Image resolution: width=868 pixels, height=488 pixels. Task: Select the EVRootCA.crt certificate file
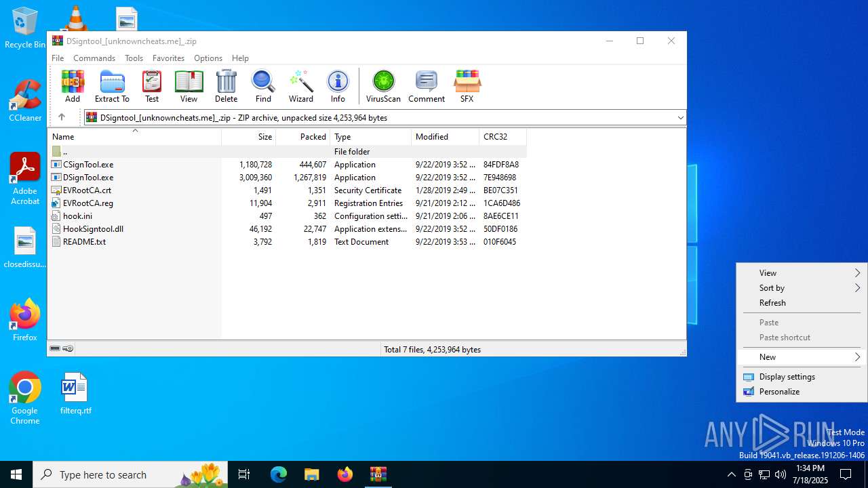pos(87,190)
